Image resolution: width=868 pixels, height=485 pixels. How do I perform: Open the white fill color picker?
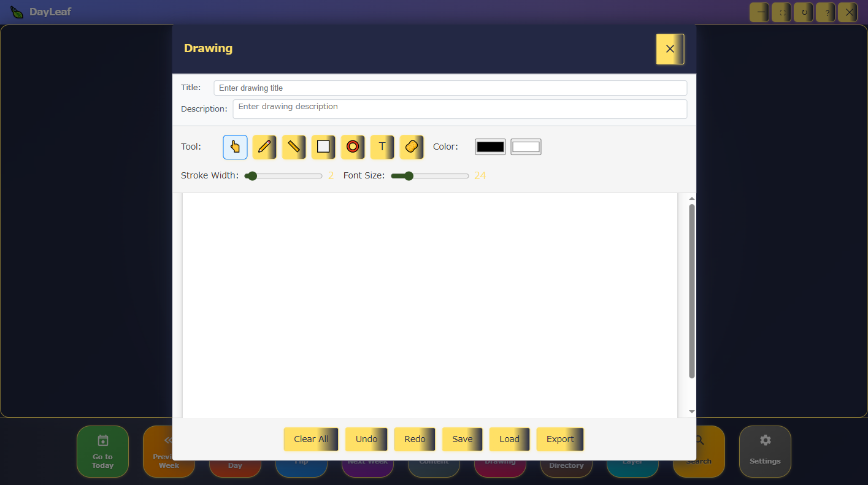(526, 147)
